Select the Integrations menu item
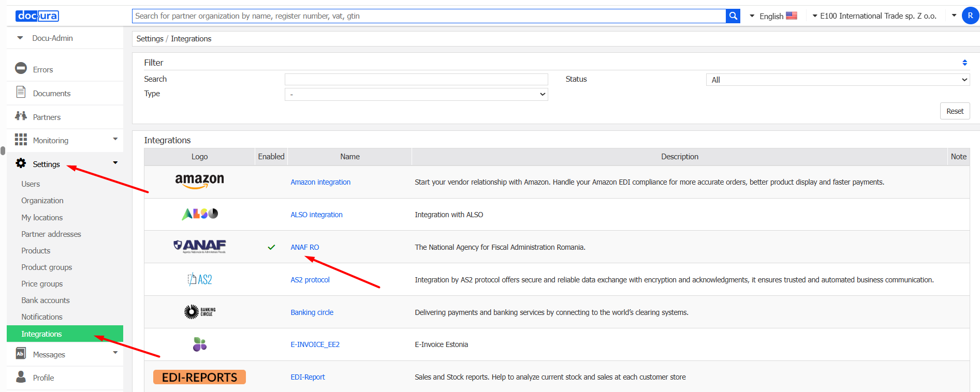Screen dimensions: 980x392 [x=65, y=334]
